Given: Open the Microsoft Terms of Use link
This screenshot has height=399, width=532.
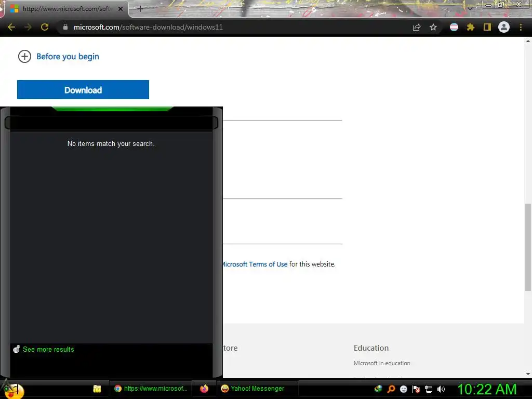Looking at the screenshot, I should tap(255, 264).
